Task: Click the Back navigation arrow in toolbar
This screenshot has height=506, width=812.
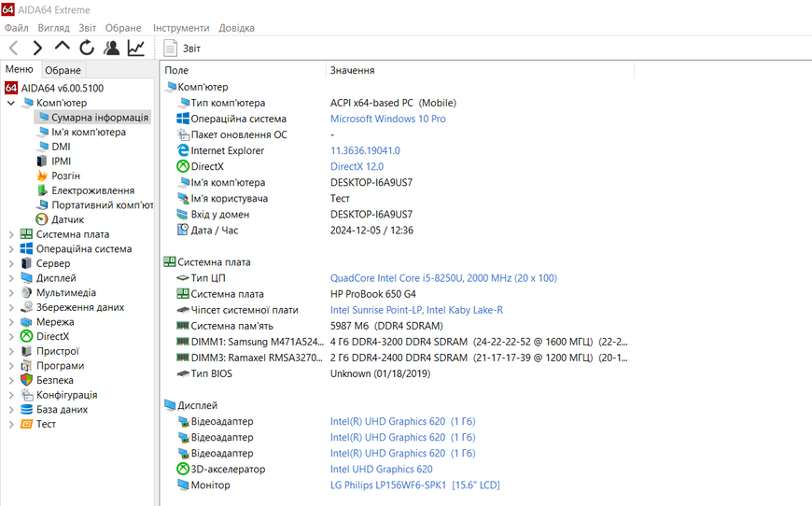Action: point(14,49)
